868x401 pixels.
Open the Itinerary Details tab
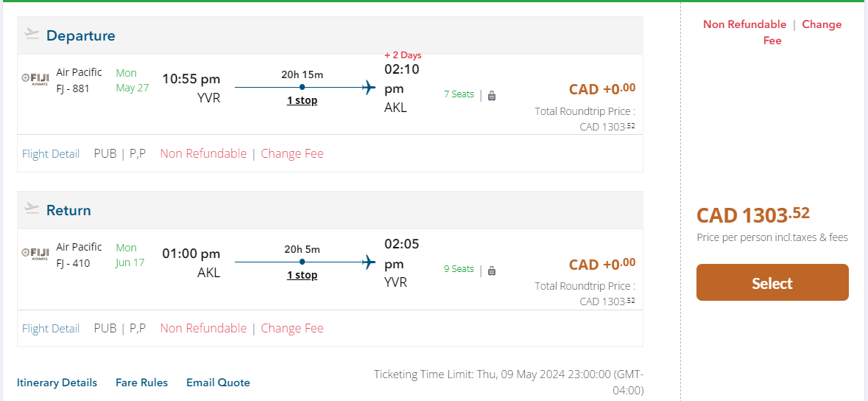pos(57,383)
